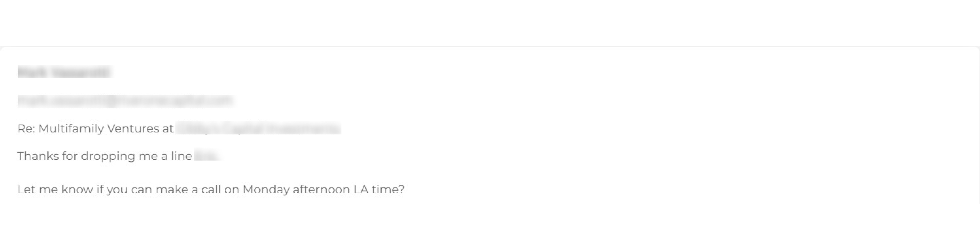Screen dimensions: 980x249
Task: Click the word 'line' in the greeting
Action: pos(181,156)
